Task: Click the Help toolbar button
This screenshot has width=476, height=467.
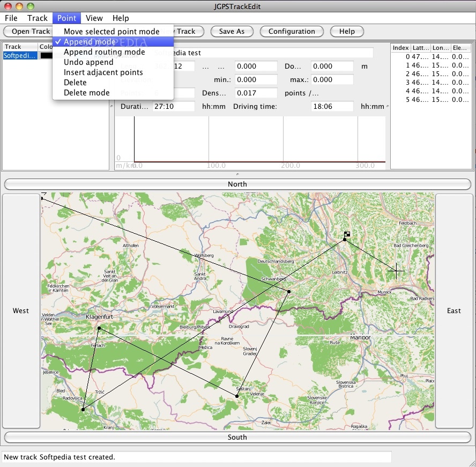Action: [x=347, y=31]
